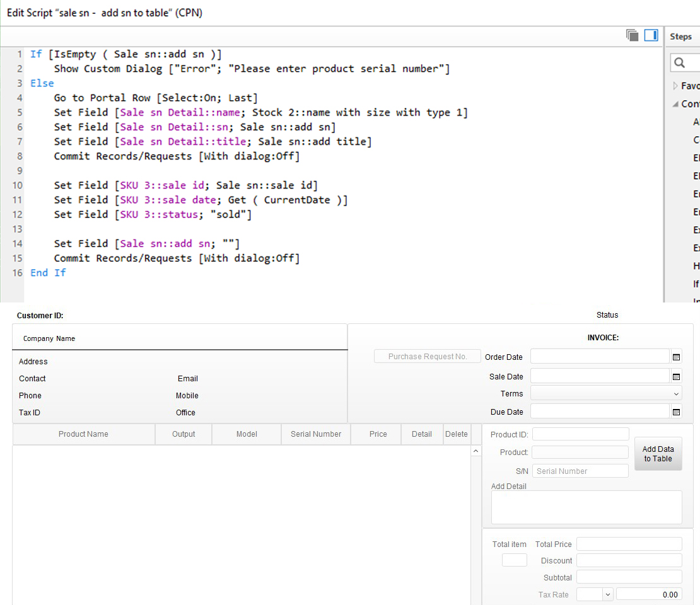Collapse the Control category in Steps

click(675, 104)
